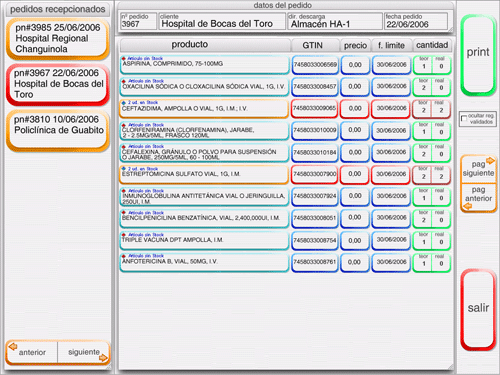The width and height of the screenshot is (500, 375).
Task: Toggle the ocultar reg validados checkbox
Action: click(464, 119)
